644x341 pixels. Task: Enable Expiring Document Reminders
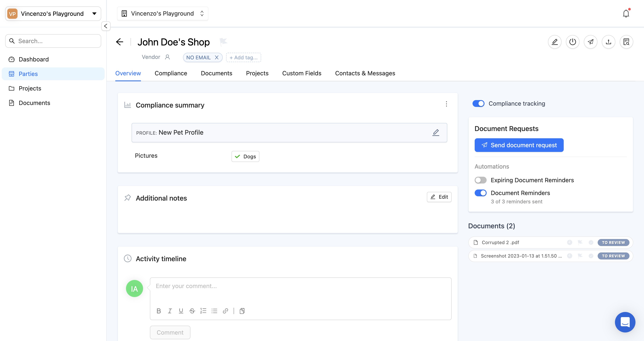point(480,180)
